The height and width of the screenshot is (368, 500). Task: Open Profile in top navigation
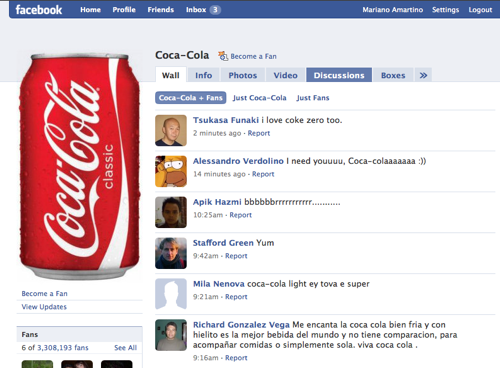[124, 10]
